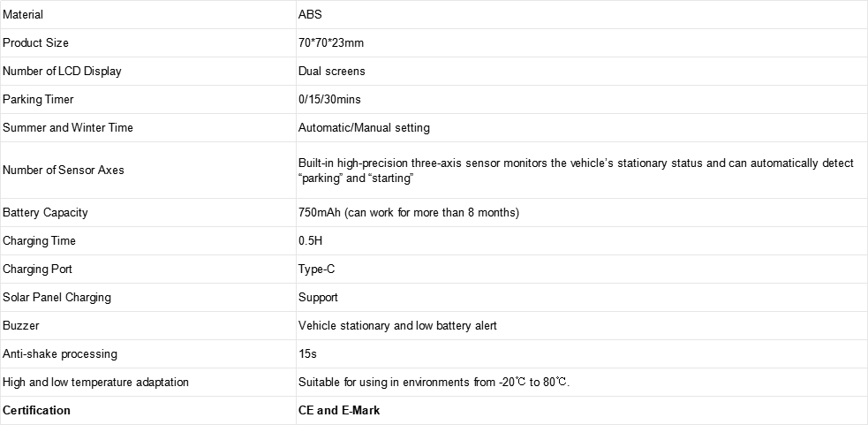
Task: Select the three-axis sensor description text
Action: click(577, 171)
